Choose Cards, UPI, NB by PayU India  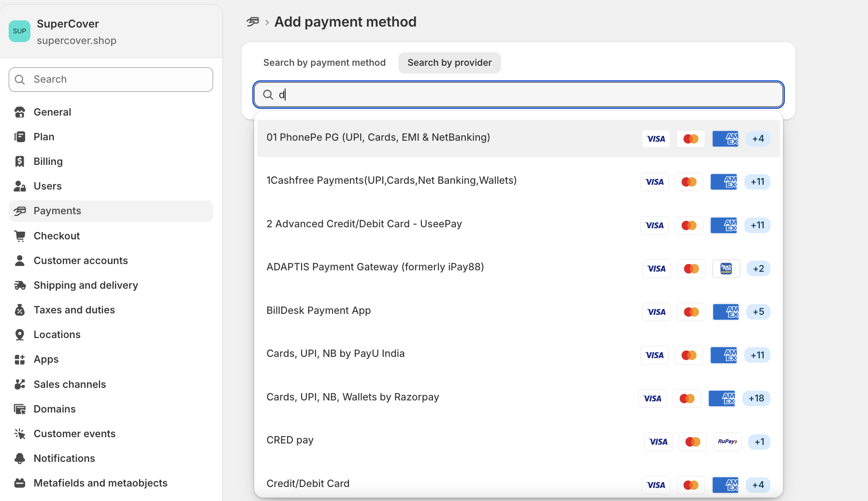tap(518, 354)
